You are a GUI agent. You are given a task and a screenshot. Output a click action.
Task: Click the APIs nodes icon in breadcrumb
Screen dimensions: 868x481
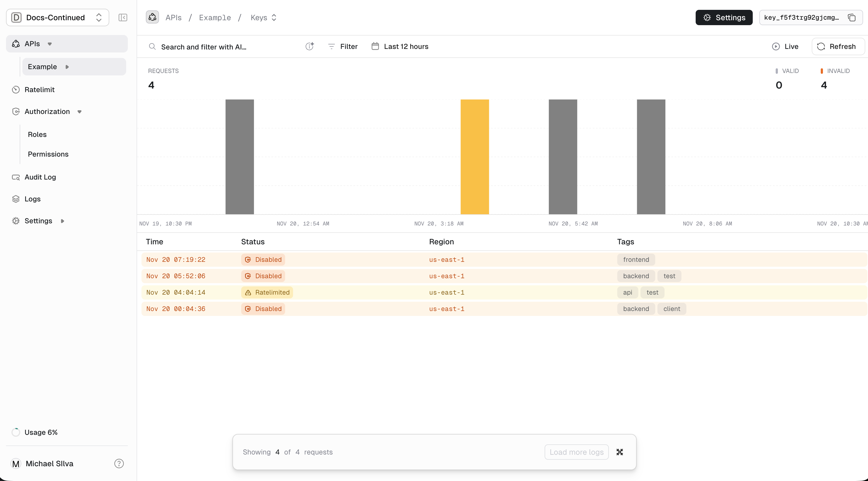pyautogui.click(x=152, y=17)
